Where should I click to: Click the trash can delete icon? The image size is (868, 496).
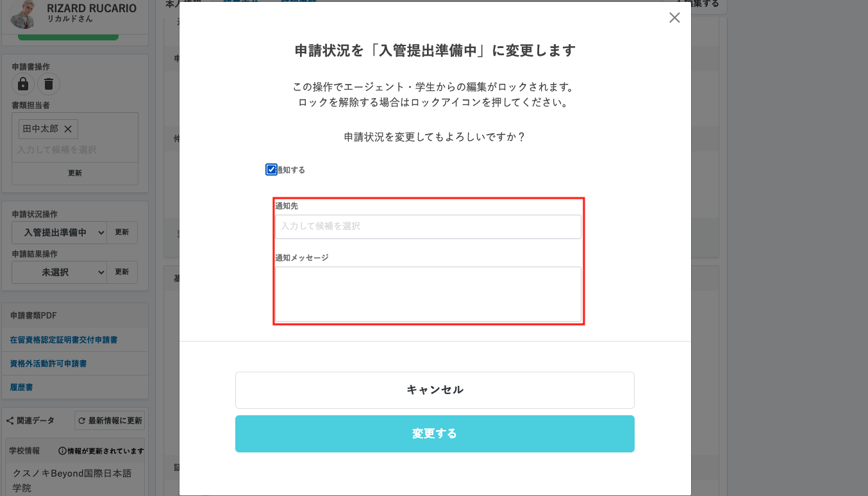[x=49, y=83]
